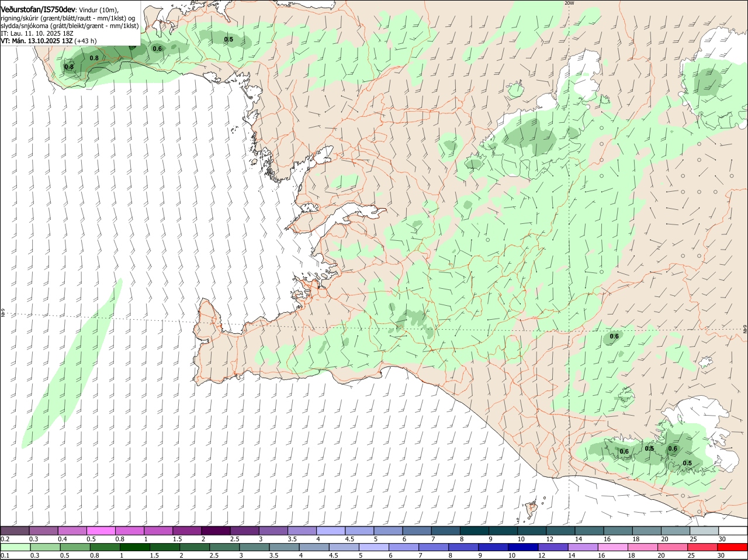Click the white snow swatch above 30
Screen dimensions: 748x560
[x=733, y=531]
